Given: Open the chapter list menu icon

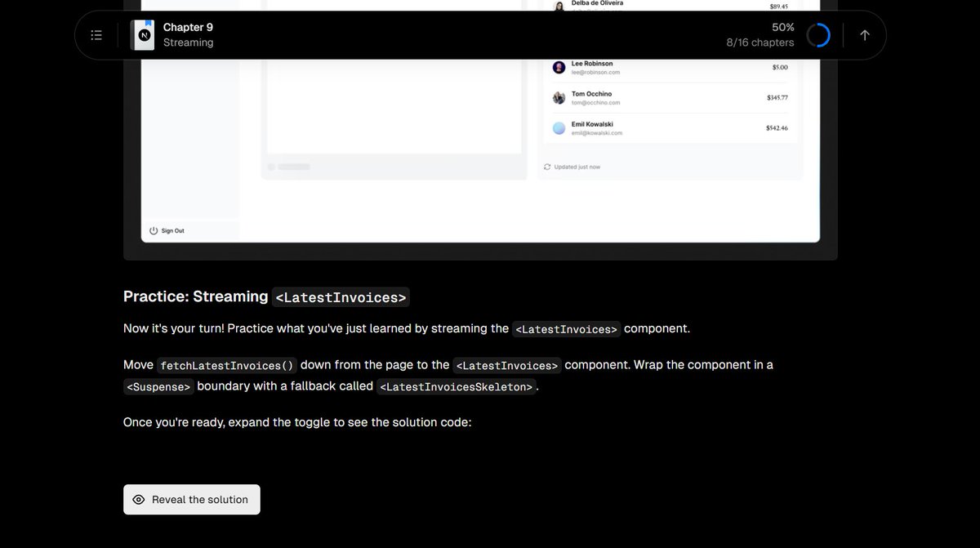Looking at the screenshot, I should pos(96,35).
